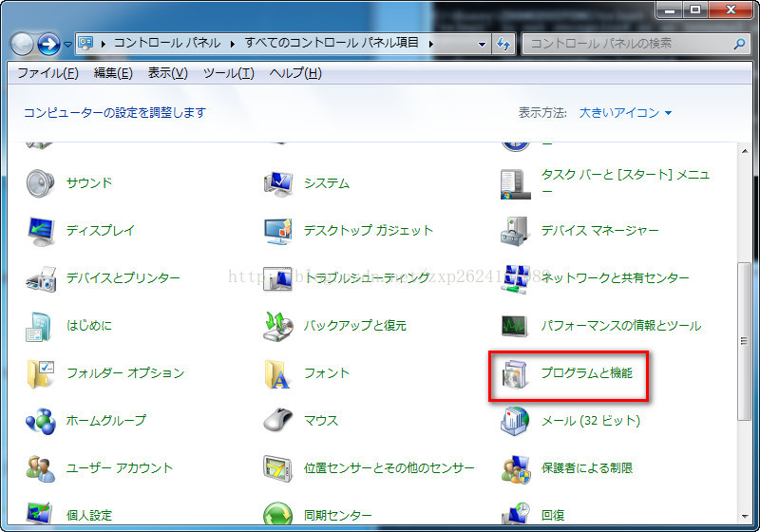
Task: Open the ディスプレイ monitor icon
Action: click(x=40, y=231)
